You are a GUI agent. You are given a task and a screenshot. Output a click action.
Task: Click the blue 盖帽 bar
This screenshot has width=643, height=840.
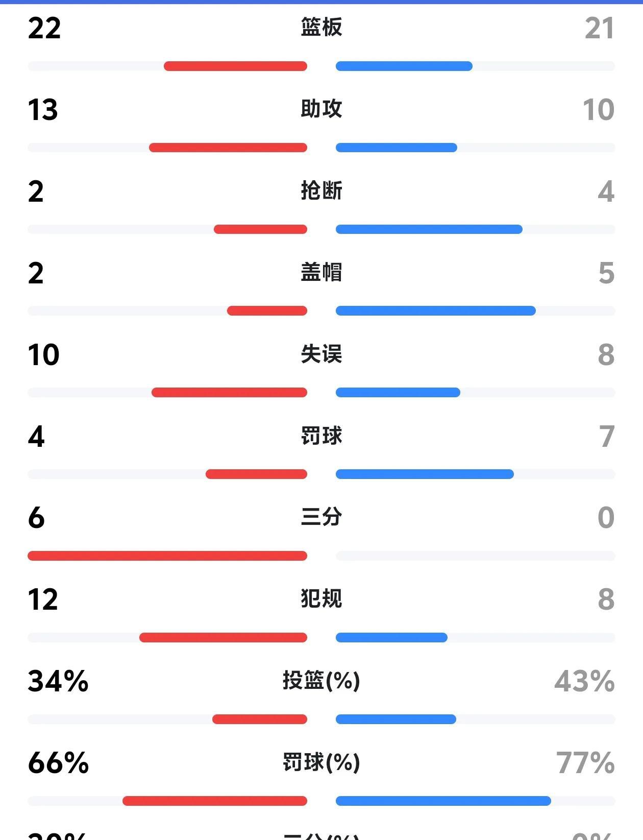point(436,310)
